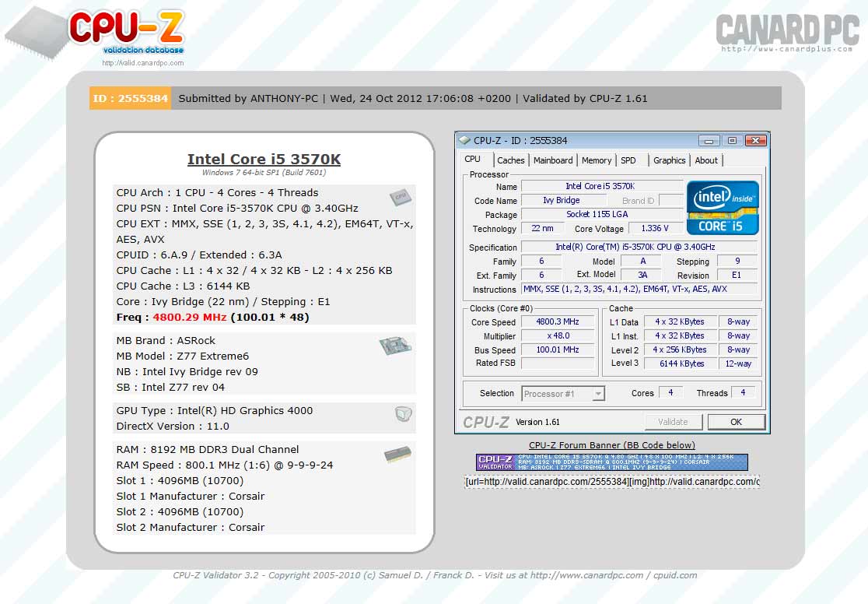Open the Caches tab
This screenshot has height=604, width=868.
click(510, 160)
